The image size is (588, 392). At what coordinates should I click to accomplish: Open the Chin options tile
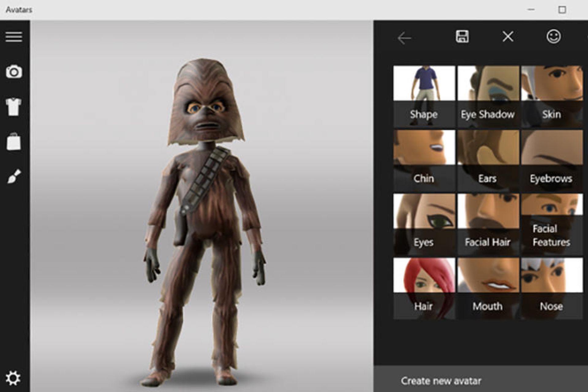click(424, 161)
